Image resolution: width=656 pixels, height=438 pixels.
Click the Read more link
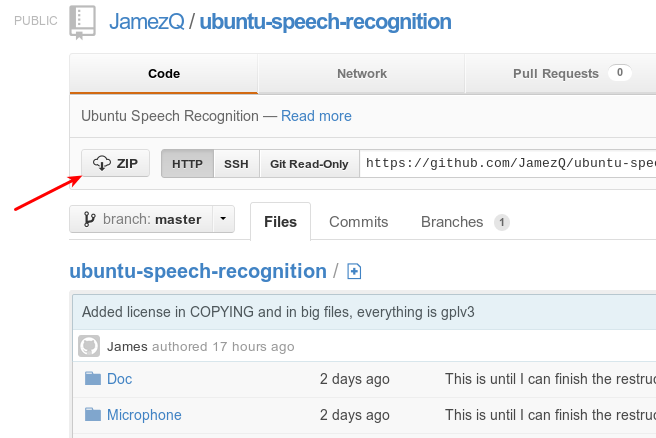(316, 116)
